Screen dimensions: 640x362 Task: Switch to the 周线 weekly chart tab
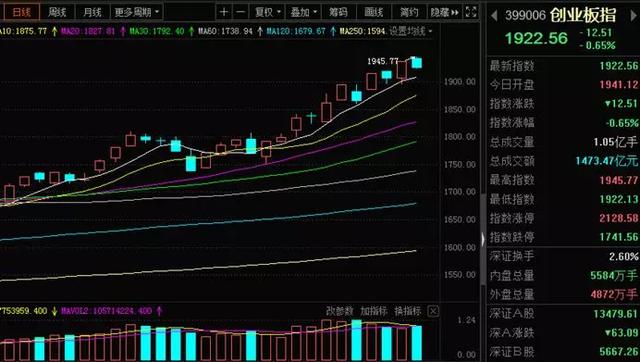[x=57, y=12]
